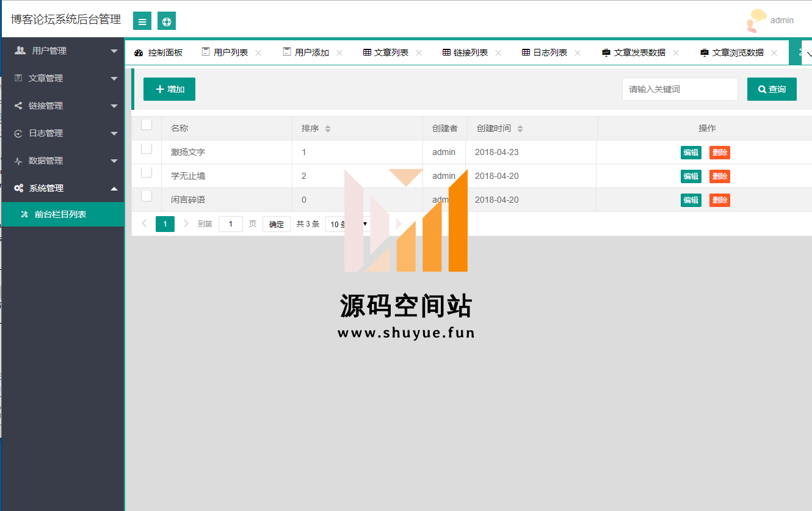The height and width of the screenshot is (511, 812).
Task: Click the 系统管理 gears icon in sidebar
Action: coord(19,188)
